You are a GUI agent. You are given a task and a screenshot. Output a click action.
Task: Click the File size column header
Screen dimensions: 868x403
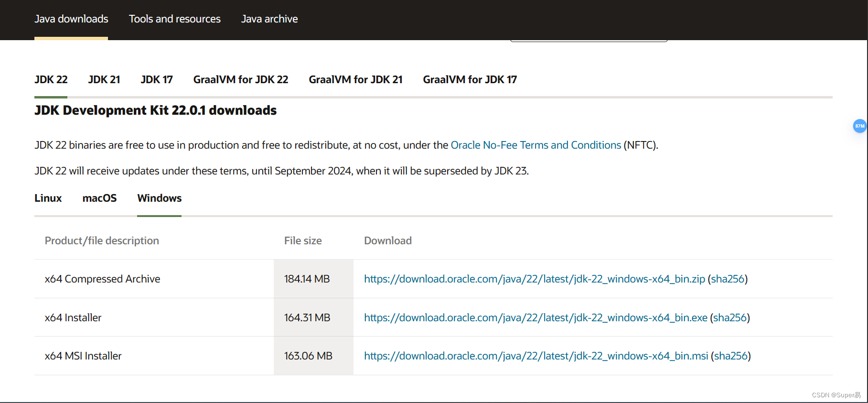303,240
